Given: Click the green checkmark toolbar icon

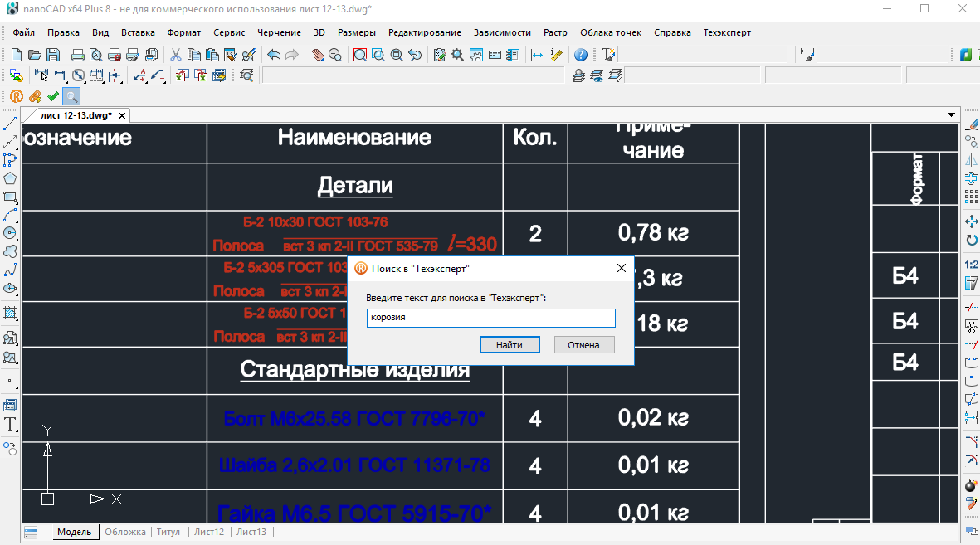Looking at the screenshot, I should (53, 96).
